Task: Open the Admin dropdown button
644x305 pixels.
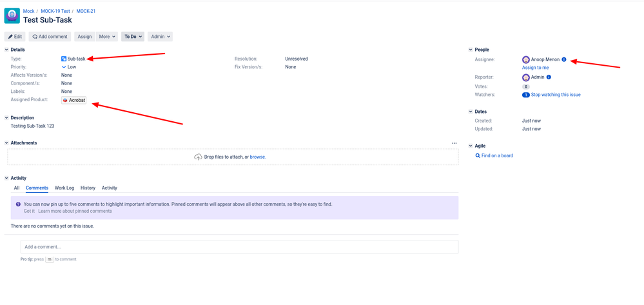Action: tap(160, 37)
